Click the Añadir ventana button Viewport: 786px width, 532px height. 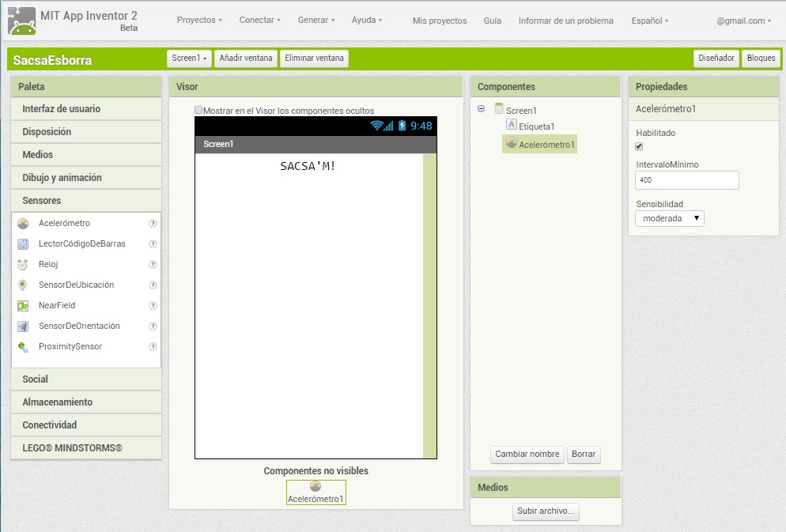(246, 58)
